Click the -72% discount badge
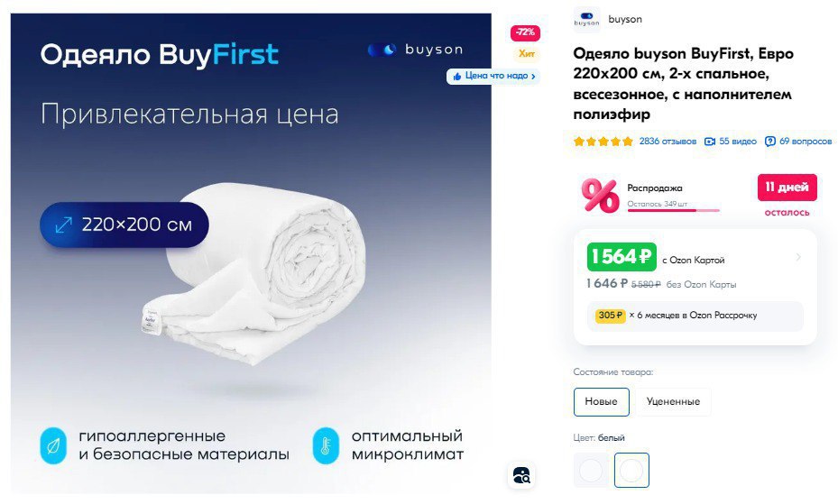Screen dimensions: 838x504 tap(525, 32)
